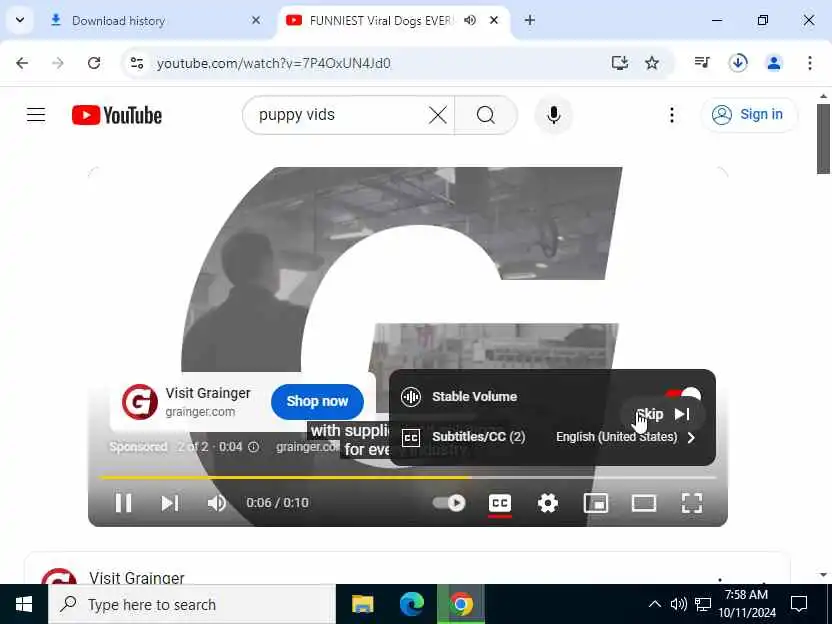Screen dimensions: 832x624
Task: Skip to next video using Next button
Action: [x=170, y=502]
